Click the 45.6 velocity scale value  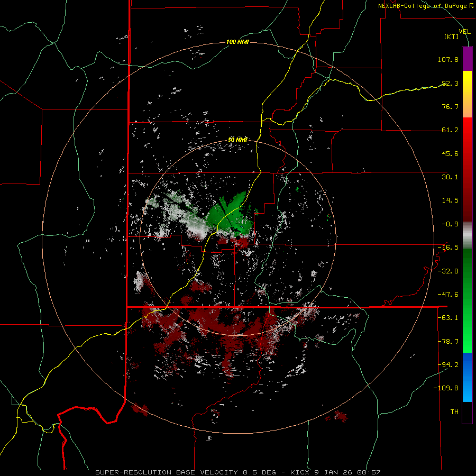450,153
